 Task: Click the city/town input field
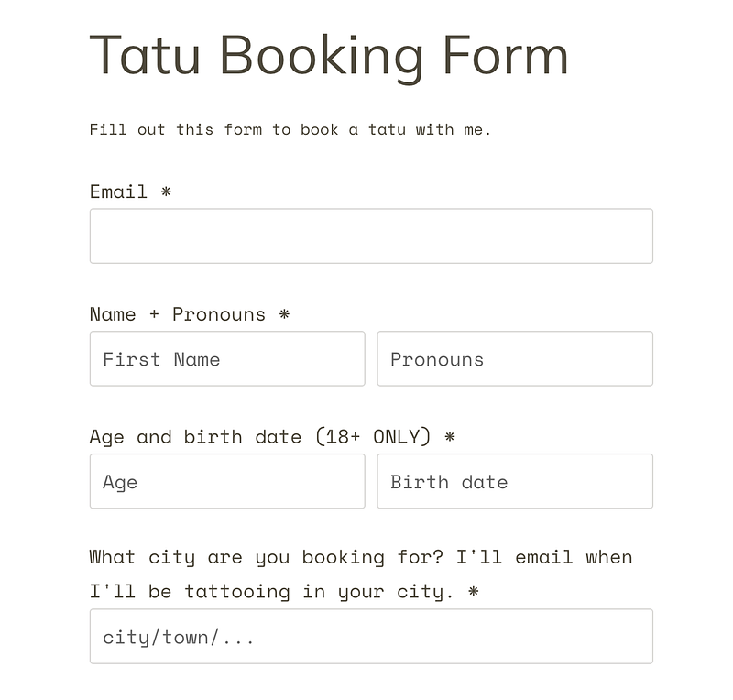tap(371, 637)
